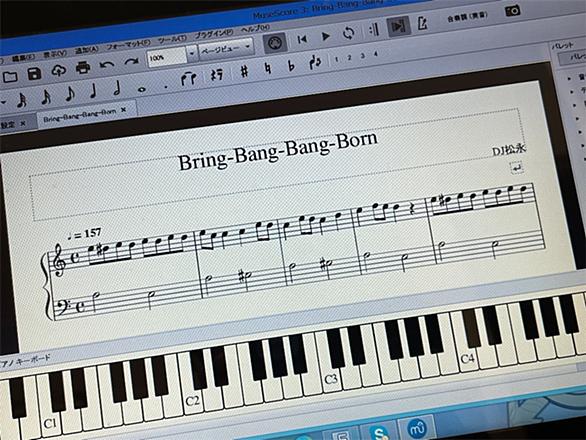Viewport: 586px width, 440px height.
Task: Close the leftmost 設定 tab
Action: [x=23, y=123]
